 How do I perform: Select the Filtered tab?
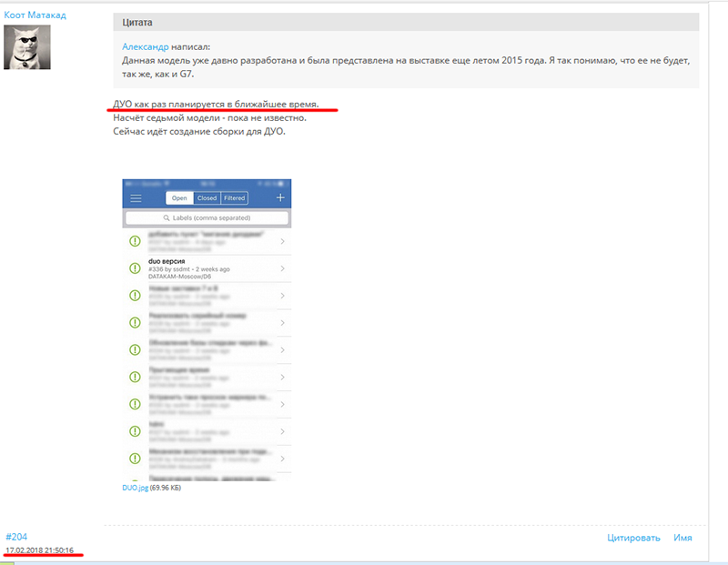pos(234,198)
